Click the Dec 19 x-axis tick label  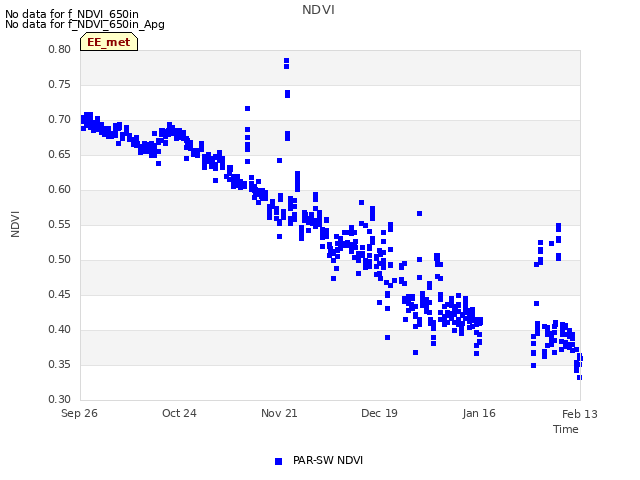(x=379, y=413)
